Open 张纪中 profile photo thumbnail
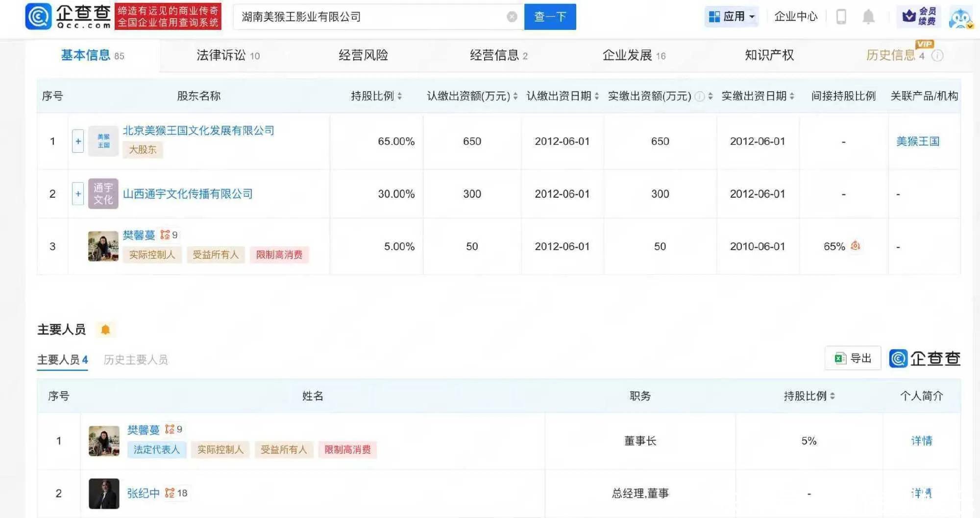This screenshot has width=980, height=518. click(x=104, y=493)
